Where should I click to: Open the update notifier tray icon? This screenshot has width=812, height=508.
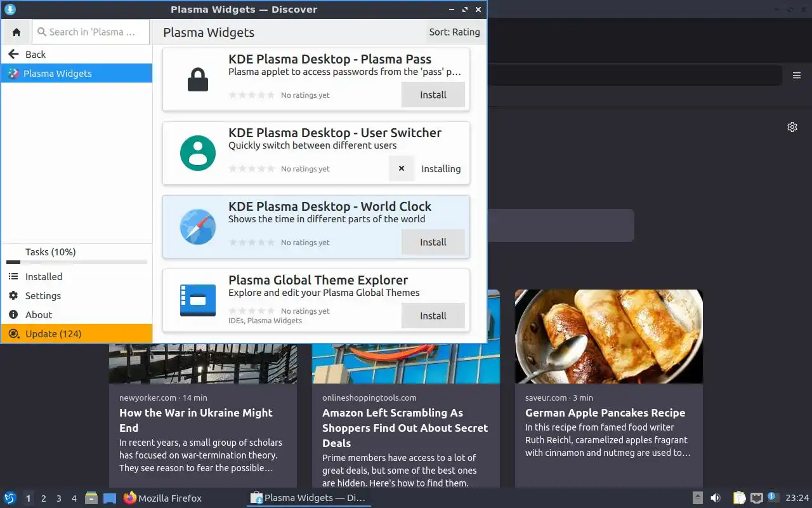coord(773,497)
